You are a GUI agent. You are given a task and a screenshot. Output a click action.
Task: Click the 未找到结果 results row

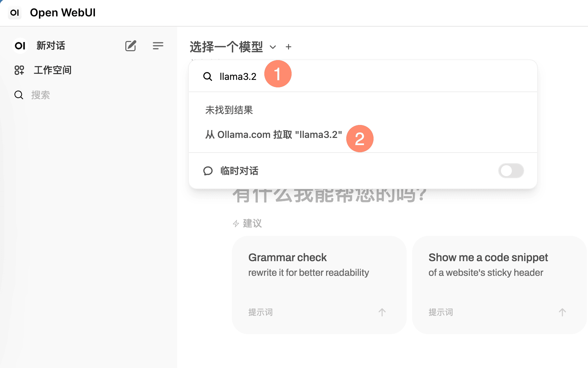pyautogui.click(x=229, y=110)
